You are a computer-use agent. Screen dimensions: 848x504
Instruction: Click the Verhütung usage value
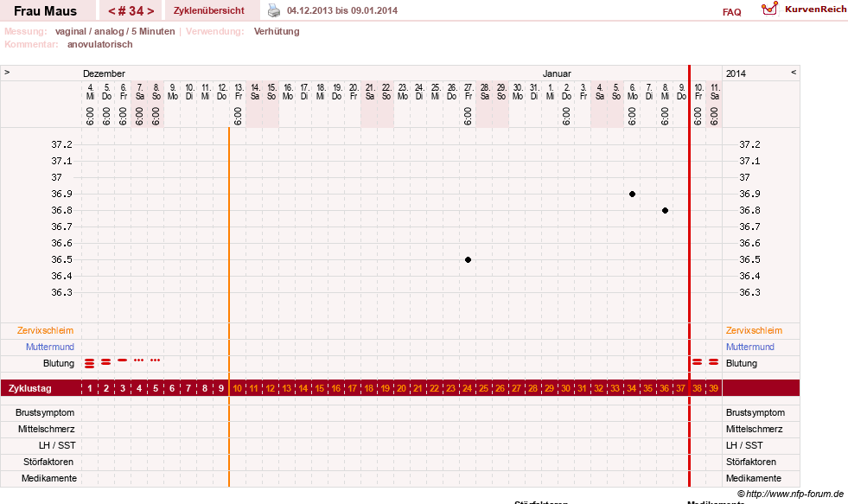tap(277, 31)
